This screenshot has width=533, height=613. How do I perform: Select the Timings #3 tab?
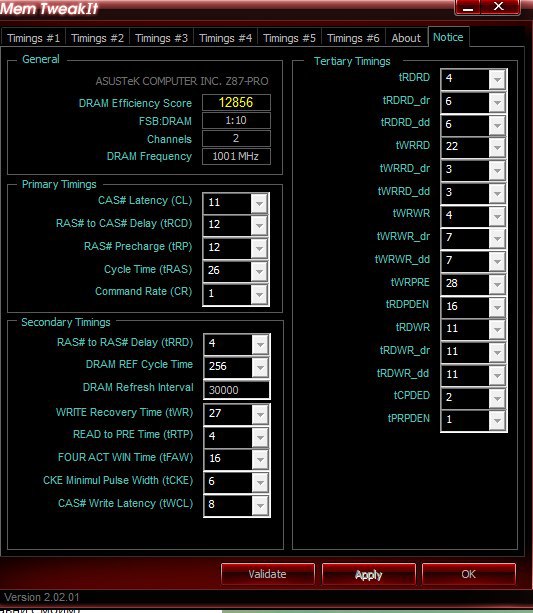pyautogui.click(x=162, y=38)
